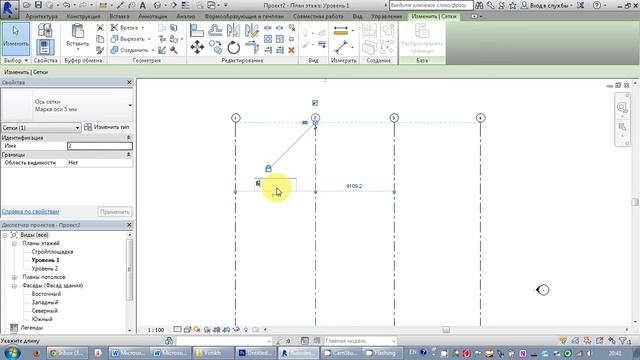Uncheck the grid bubble visibility checkbox above axis 2
Image resolution: width=640 pixels, height=360 pixels.
(x=315, y=103)
